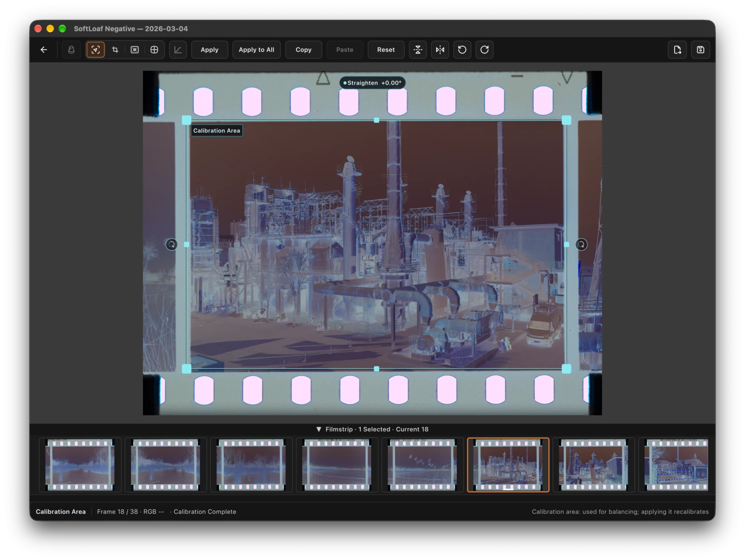745x560 pixels.
Task: Click 'Calibration Complete' status text
Action: [205, 512]
